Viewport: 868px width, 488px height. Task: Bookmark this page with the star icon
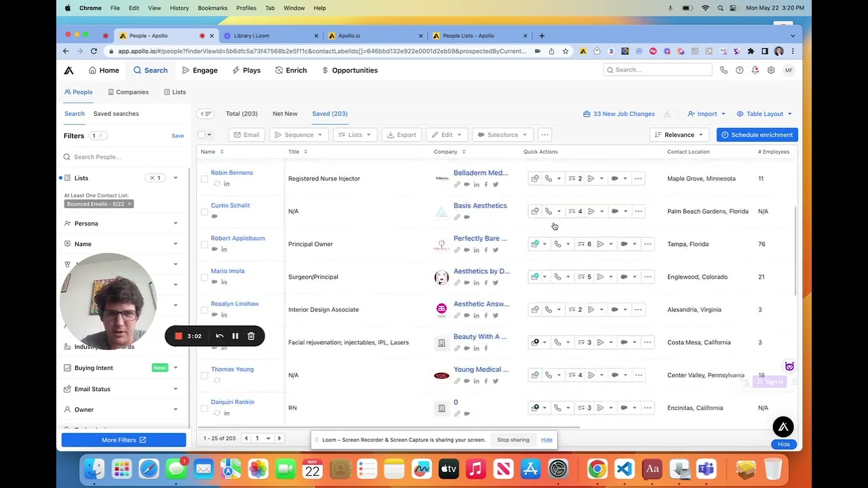(x=565, y=52)
